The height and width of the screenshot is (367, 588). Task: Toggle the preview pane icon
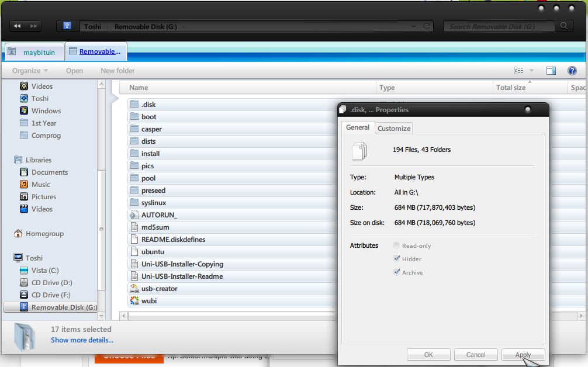click(551, 71)
